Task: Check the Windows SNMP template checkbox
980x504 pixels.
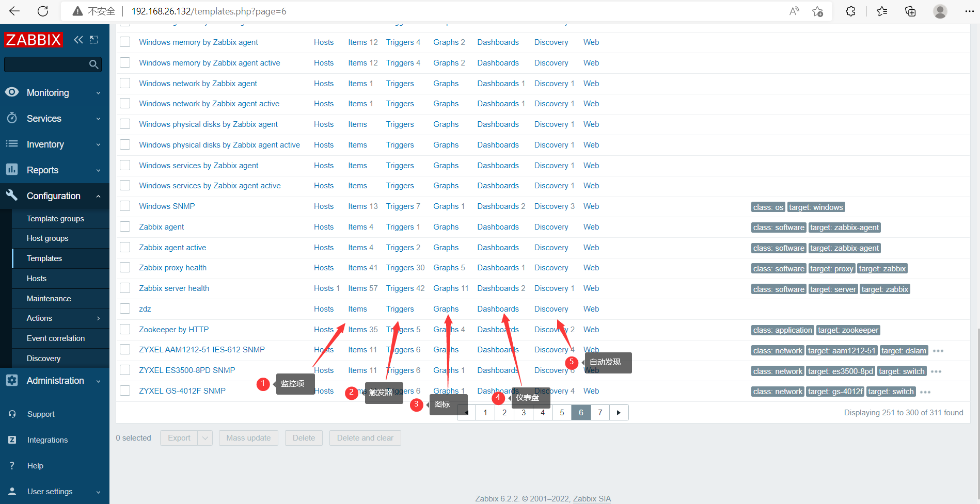Action: click(x=125, y=206)
